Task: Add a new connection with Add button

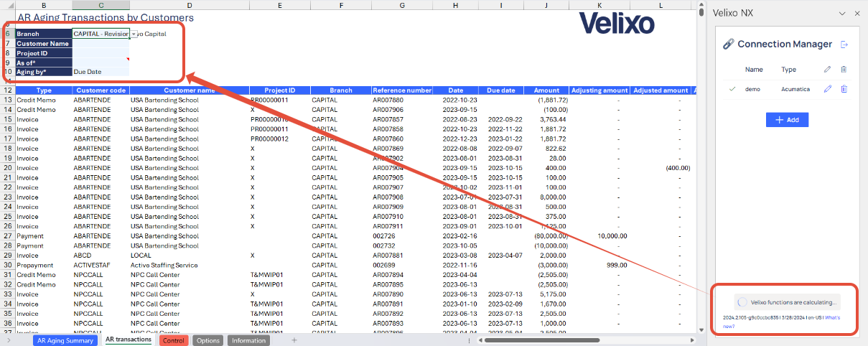Action: coord(787,120)
